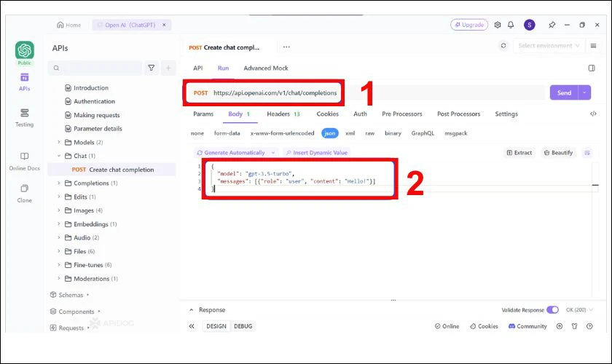Open the OK (200) response dropdown
Screen dimensions: 612x364
[x=580, y=310]
